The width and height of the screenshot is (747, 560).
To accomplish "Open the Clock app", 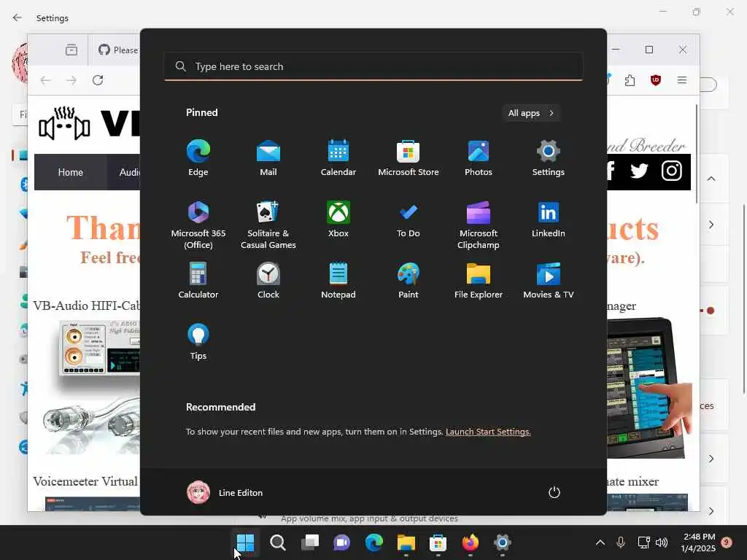I will [x=268, y=281].
